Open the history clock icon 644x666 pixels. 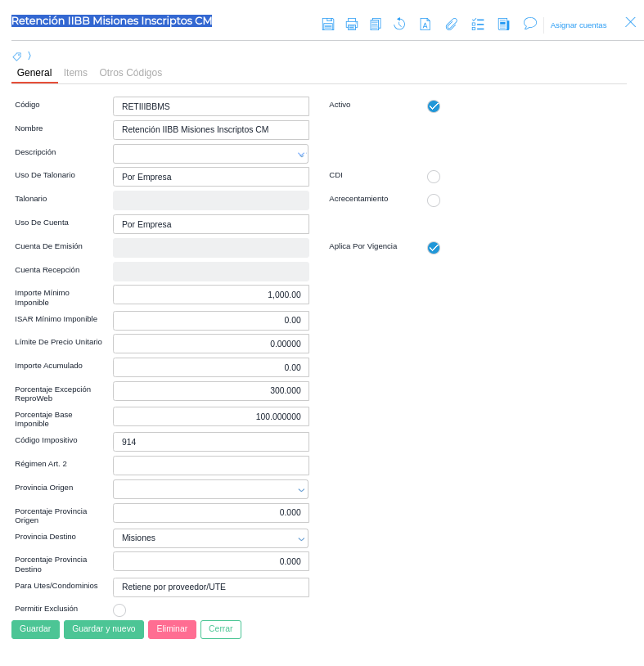pos(399,24)
